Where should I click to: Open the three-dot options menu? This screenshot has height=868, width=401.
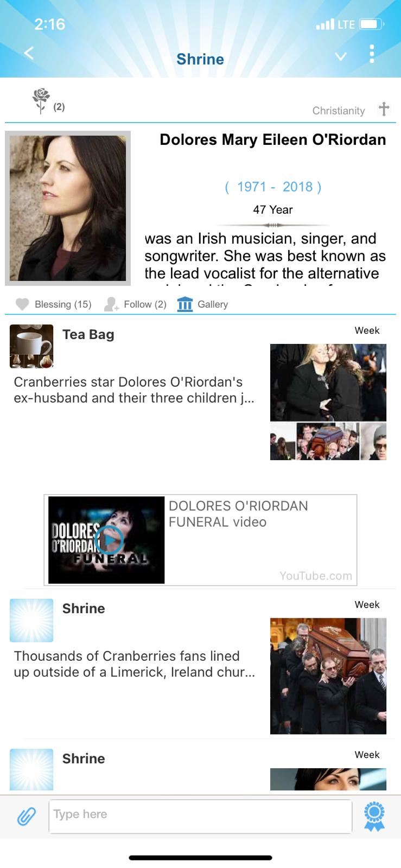(372, 54)
